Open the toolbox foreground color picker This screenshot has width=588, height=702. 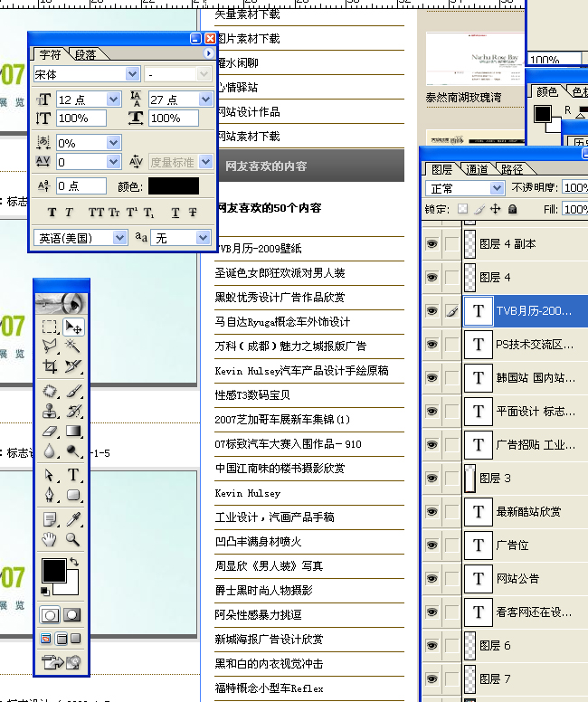(53, 570)
